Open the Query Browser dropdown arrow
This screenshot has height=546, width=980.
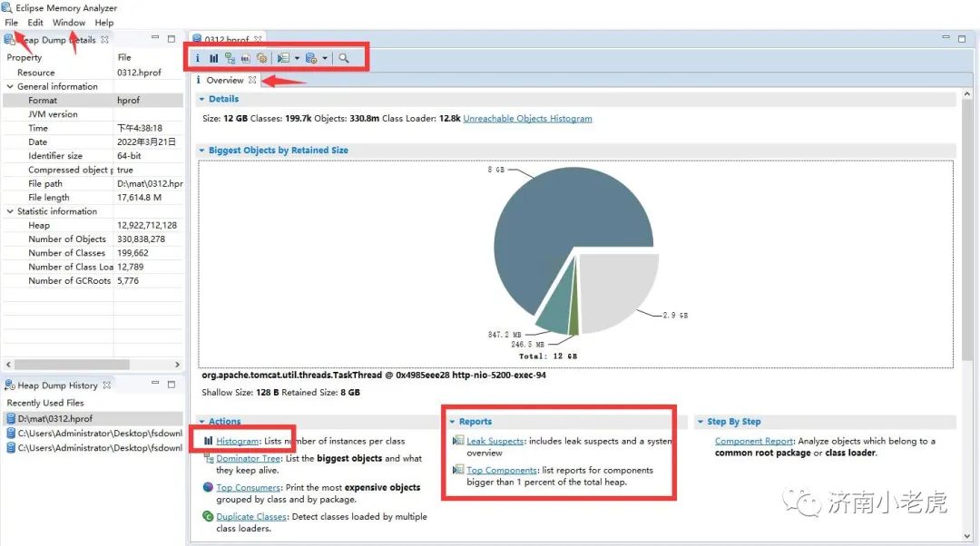click(325, 58)
